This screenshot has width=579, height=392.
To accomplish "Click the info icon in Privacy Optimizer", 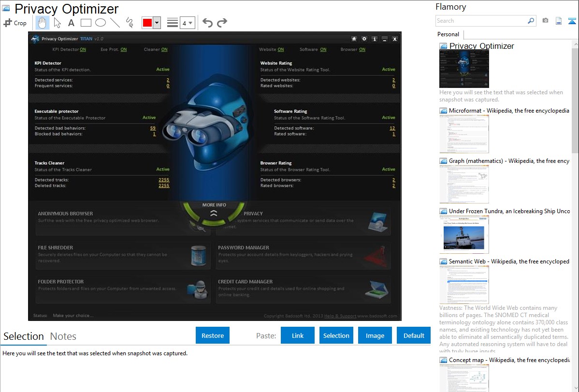I will click(375, 39).
